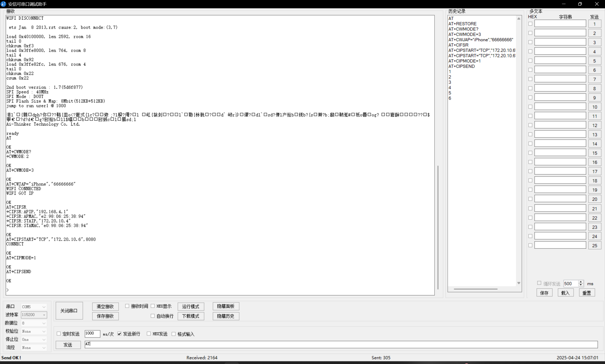The height and width of the screenshot is (364, 605).
Task: Toggle HEX显示 display checkbox
Action: tap(152, 306)
